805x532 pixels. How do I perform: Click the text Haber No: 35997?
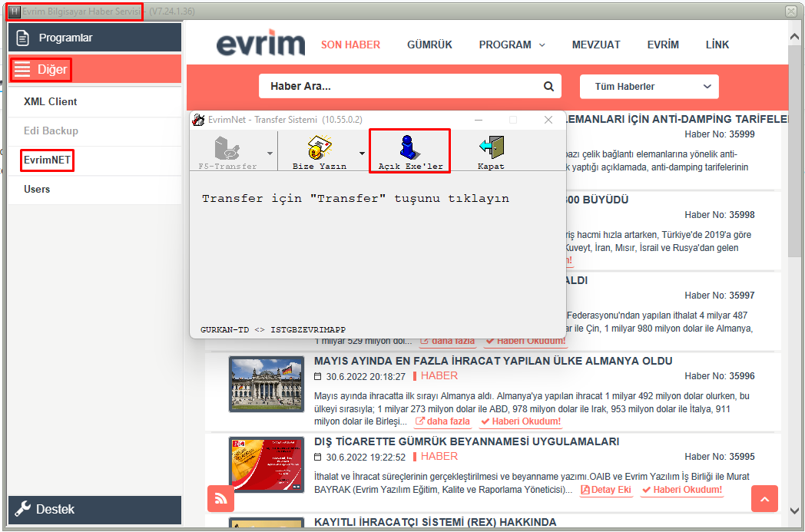pyautogui.click(x=720, y=296)
